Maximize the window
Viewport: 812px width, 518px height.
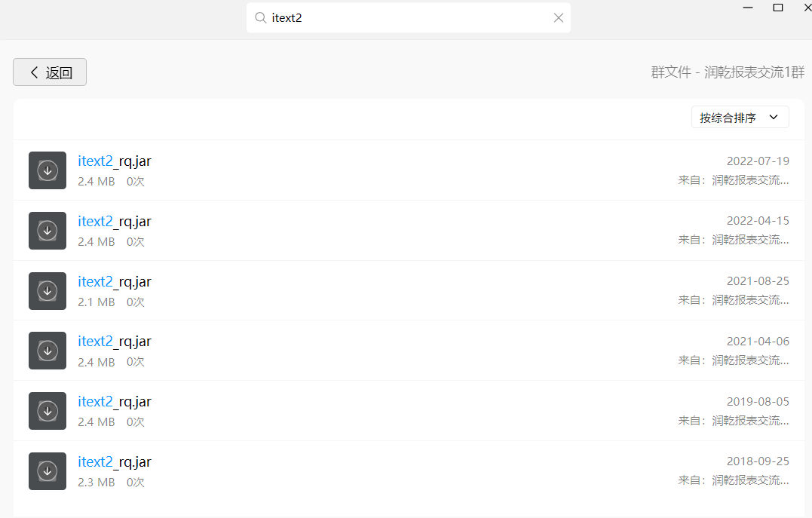click(x=778, y=8)
